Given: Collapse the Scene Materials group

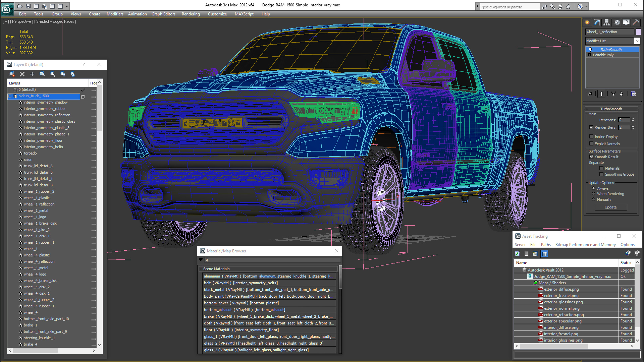Looking at the screenshot, I should pyautogui.click(x=201, y=269).
